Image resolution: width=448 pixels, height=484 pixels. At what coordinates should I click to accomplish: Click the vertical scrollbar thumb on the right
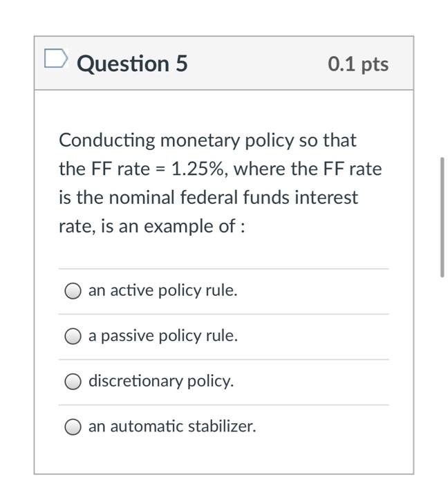tap(442, 216)
